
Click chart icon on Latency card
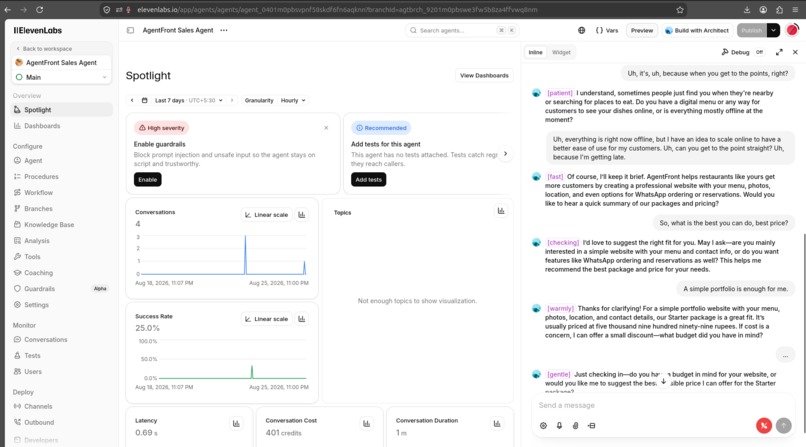tap(236, 423)
